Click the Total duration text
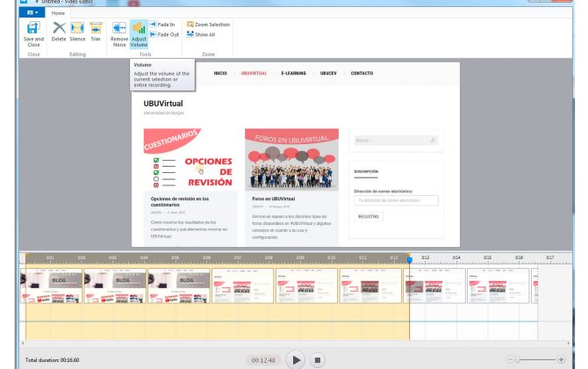588x369 pixels. (x=52, y=360)
